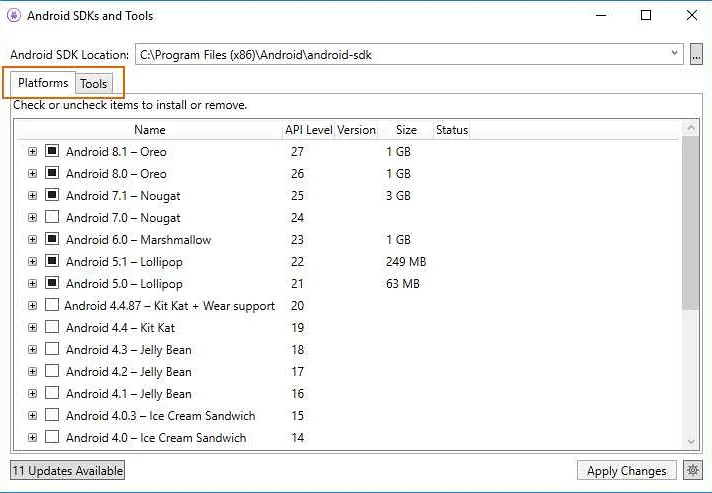This screenshot has width=712, height=493.
Task: Sort by the Name column header
Action: click(150, 130)
